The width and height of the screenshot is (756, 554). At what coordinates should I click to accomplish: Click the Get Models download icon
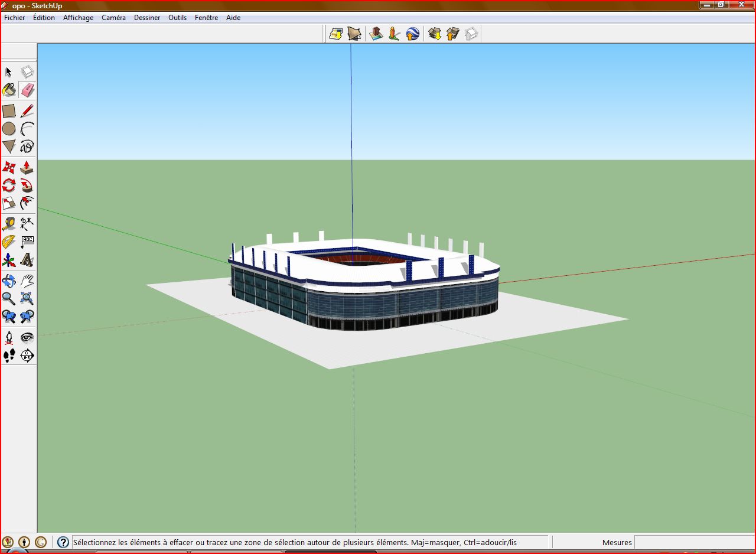pyautogui.click(x=435, y=34)
